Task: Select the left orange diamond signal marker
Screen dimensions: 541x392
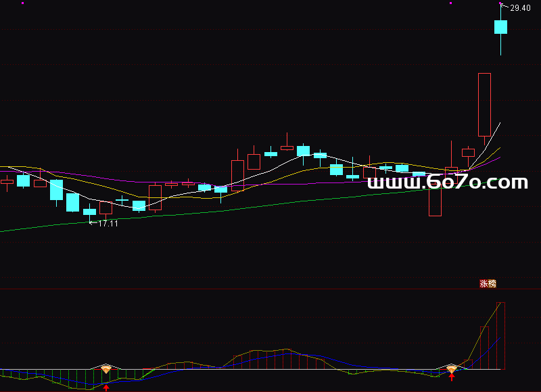Action: pyautogui.click(x=106, y=369)
